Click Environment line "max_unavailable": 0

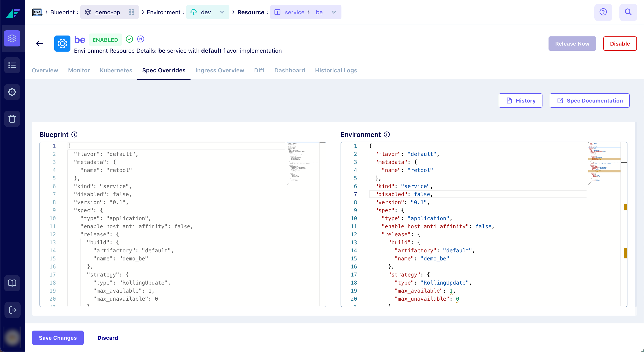point(427,299)
